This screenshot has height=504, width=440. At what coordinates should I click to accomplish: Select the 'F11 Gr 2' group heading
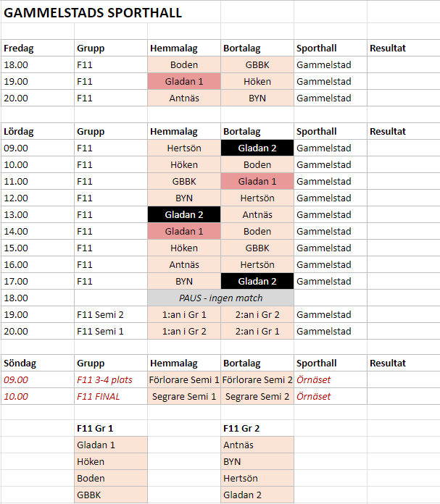(x=241, y=429)
